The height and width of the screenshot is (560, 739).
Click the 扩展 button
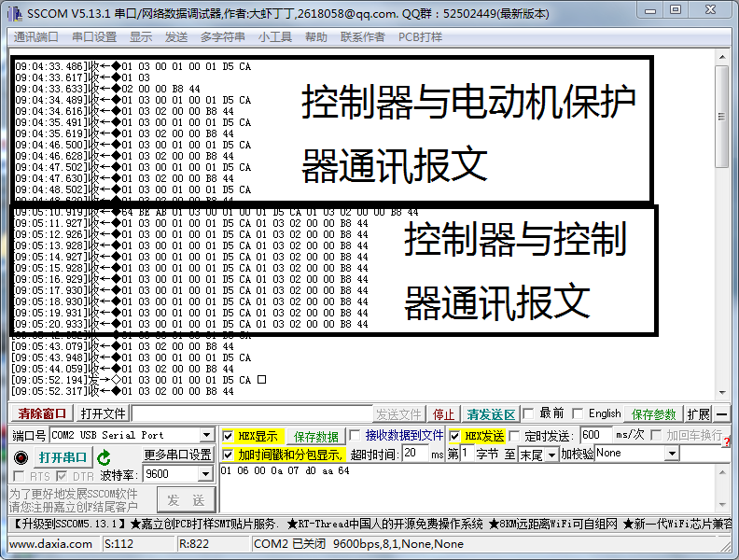698,414
